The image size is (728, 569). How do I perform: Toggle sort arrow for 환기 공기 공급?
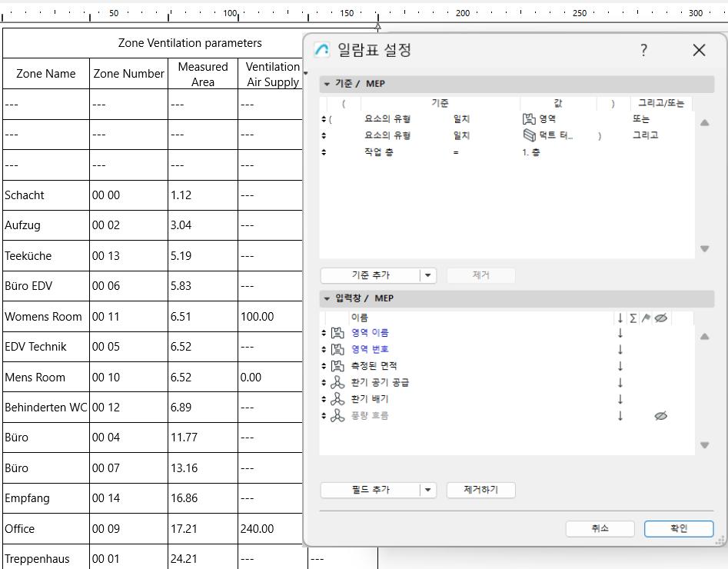(620, 383)
